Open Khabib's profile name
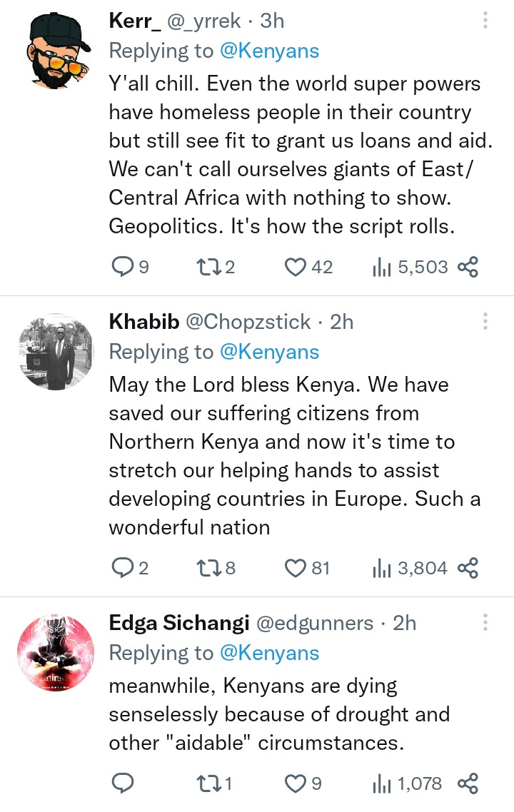Screen dimensions: 514x812 click(x=143, y=322)
